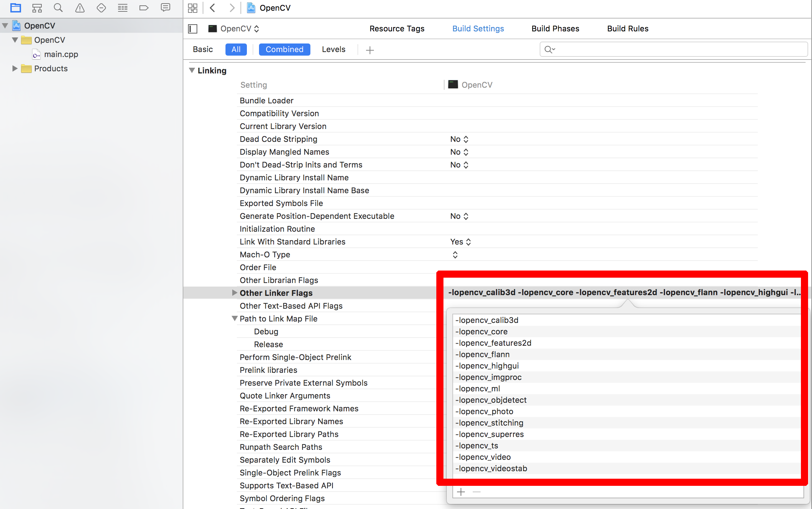812x509 pixels.
Task: Open the Debug navigator icon
Action: tap(123, 7)
